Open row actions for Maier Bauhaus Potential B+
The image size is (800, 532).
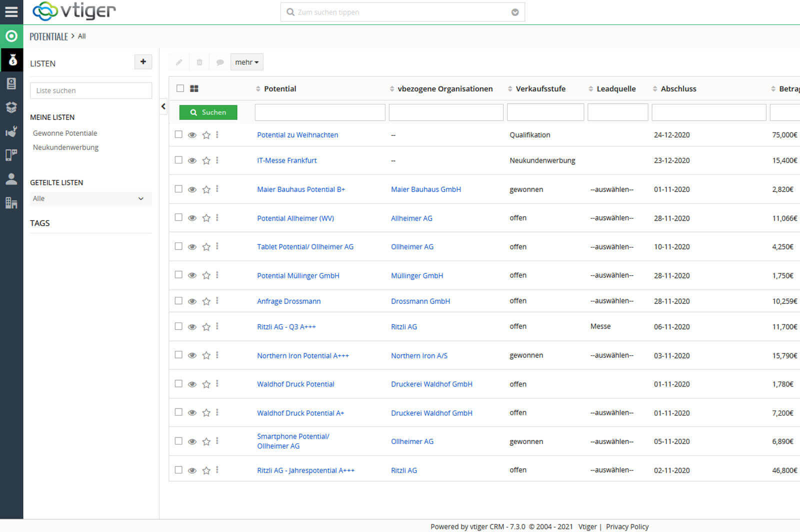click(217, 189)
